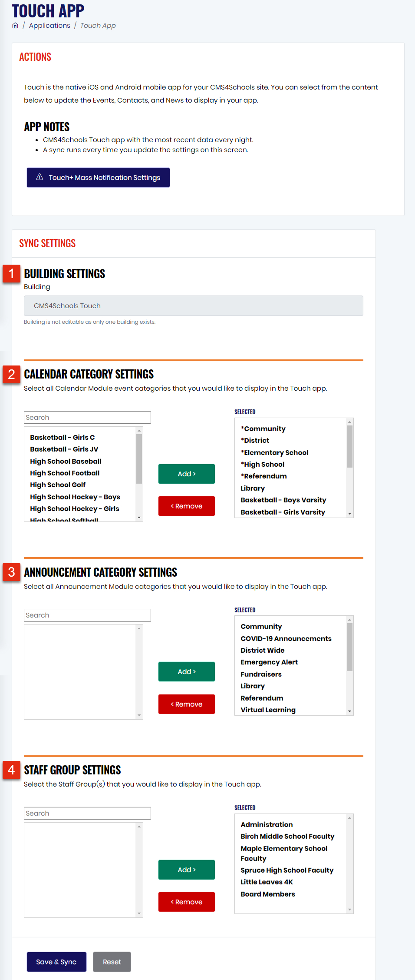Select Basketball - Girls JV calendar category
Screen dimensions: 415x980
click(64, 449)
